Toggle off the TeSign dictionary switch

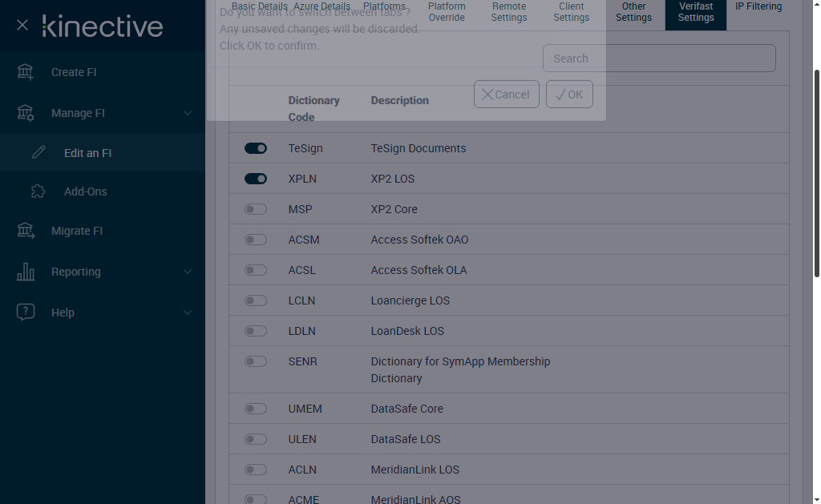[256, 148]
